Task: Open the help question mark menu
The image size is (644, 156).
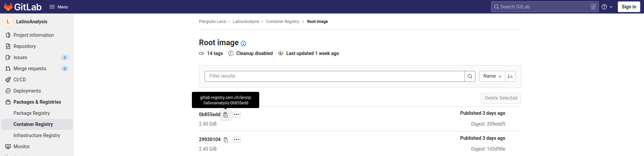Action: point(607,7)
